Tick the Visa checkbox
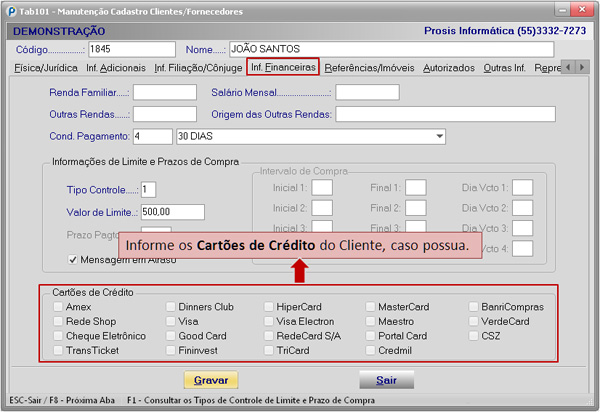The height and width of the screenshot is (412, 600). (171, 321)
